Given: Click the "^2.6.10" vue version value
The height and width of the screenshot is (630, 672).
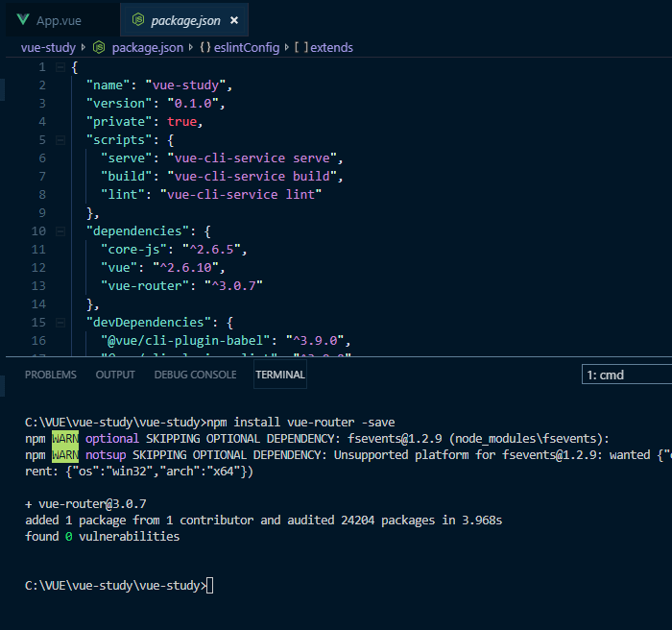Looking at the screenshot, I should pyautogui.click(x=185, y=268).
